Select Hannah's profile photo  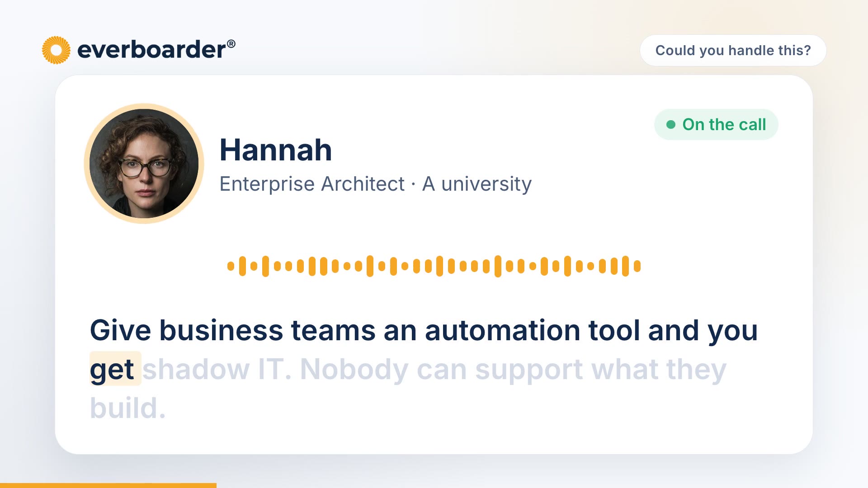pyautogui.click(x=144, y=164)
